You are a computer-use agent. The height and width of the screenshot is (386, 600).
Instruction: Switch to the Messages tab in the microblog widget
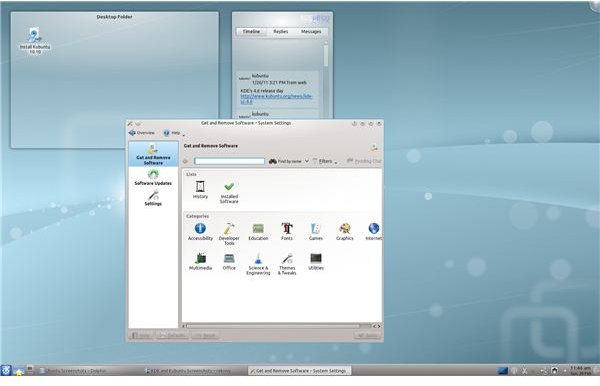[311, 31]
